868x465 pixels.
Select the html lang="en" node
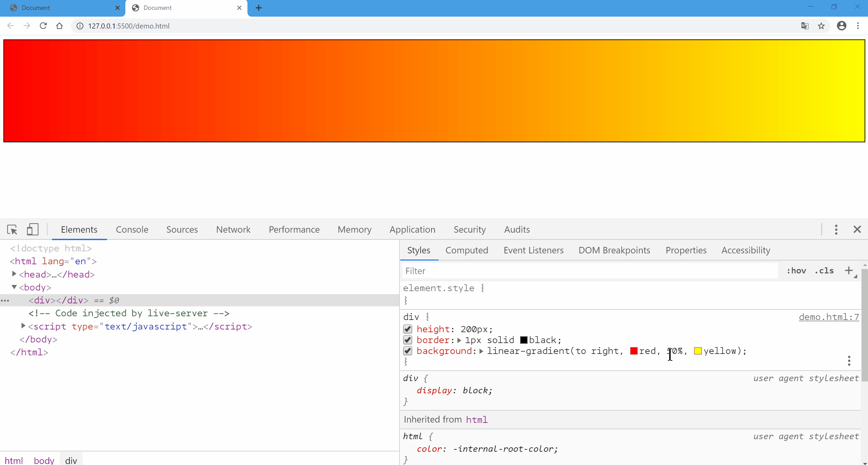click(x=53, y=261)
